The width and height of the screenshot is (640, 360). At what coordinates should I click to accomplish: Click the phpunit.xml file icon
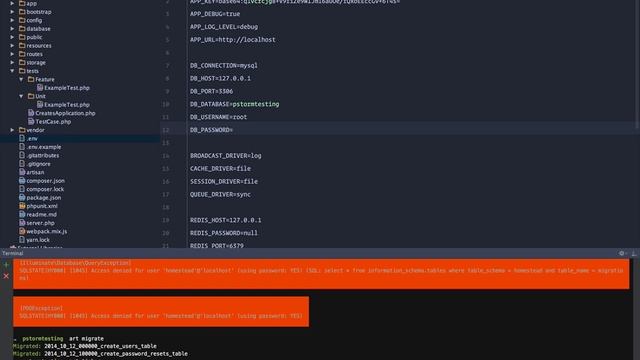[22, 206]
